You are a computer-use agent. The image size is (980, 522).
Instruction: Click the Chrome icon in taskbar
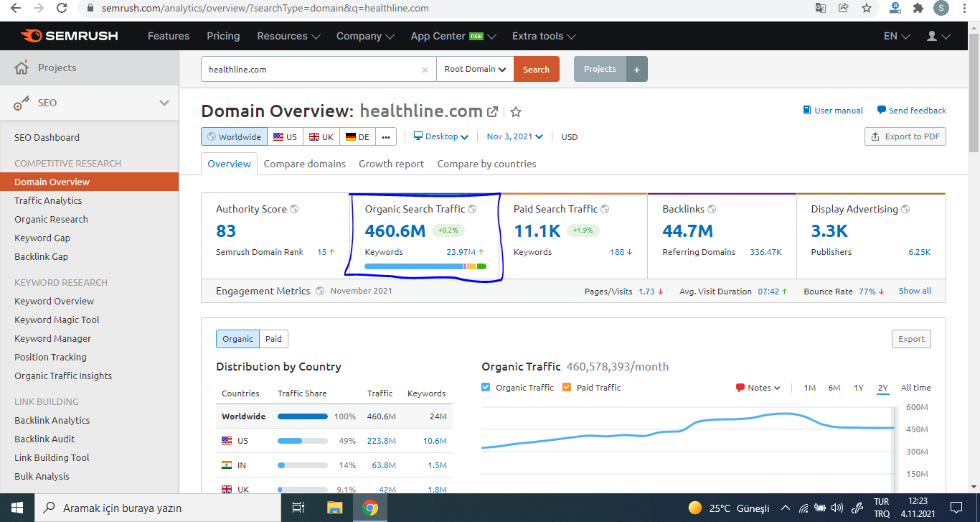click(x=370, y=508)
